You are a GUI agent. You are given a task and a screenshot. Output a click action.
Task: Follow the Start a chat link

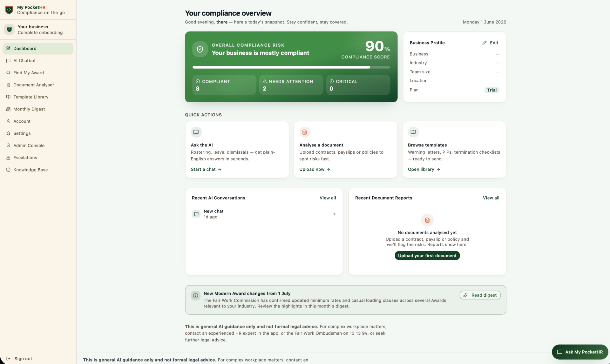point(206,169)
